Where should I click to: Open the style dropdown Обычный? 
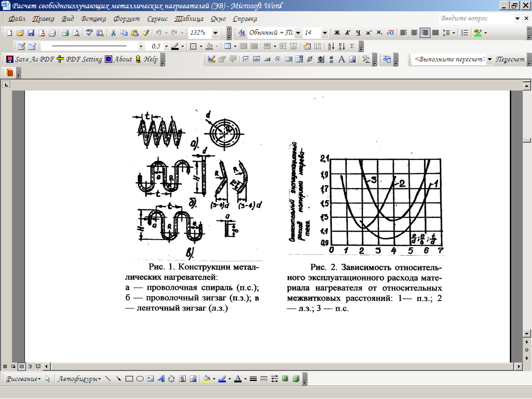(298, 33)
